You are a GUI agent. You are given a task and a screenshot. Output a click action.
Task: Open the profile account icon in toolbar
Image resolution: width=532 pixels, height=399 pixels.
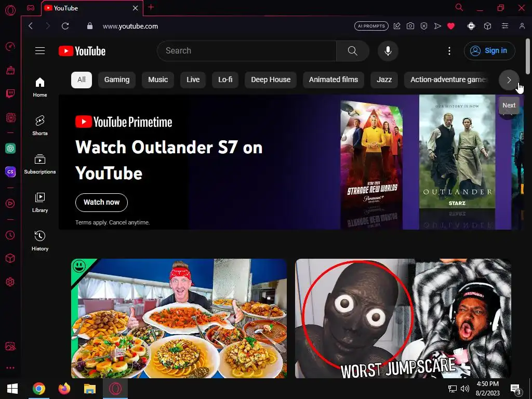point(522,26)
